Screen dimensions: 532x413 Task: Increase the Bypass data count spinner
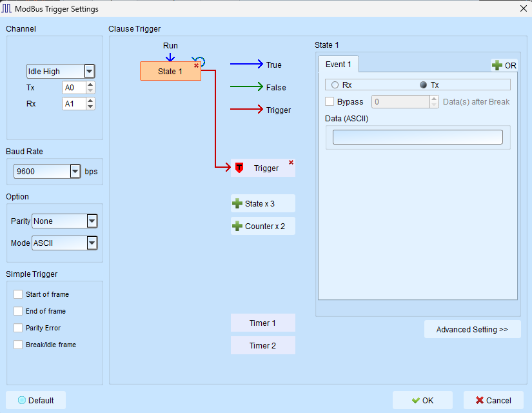tap(434, 99)
